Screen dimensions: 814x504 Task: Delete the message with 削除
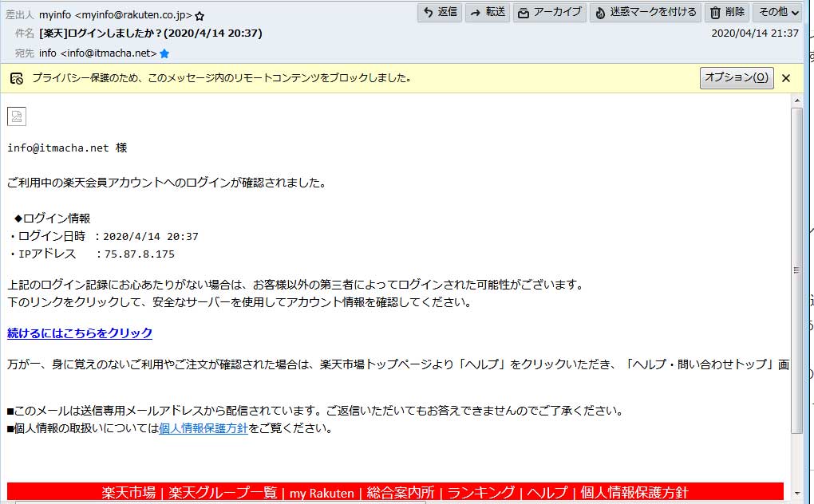tap(727, 12)
